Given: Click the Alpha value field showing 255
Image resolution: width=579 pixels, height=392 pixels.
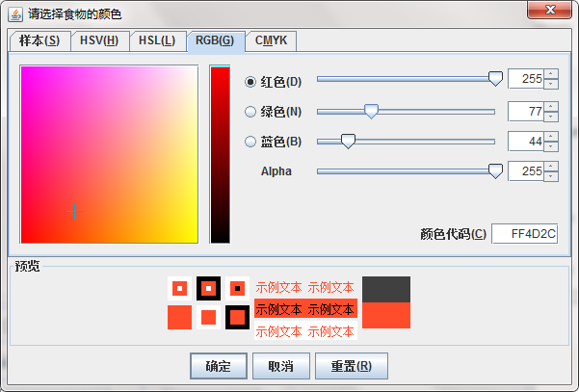Looking at the screenshot, I should point(526,170).
